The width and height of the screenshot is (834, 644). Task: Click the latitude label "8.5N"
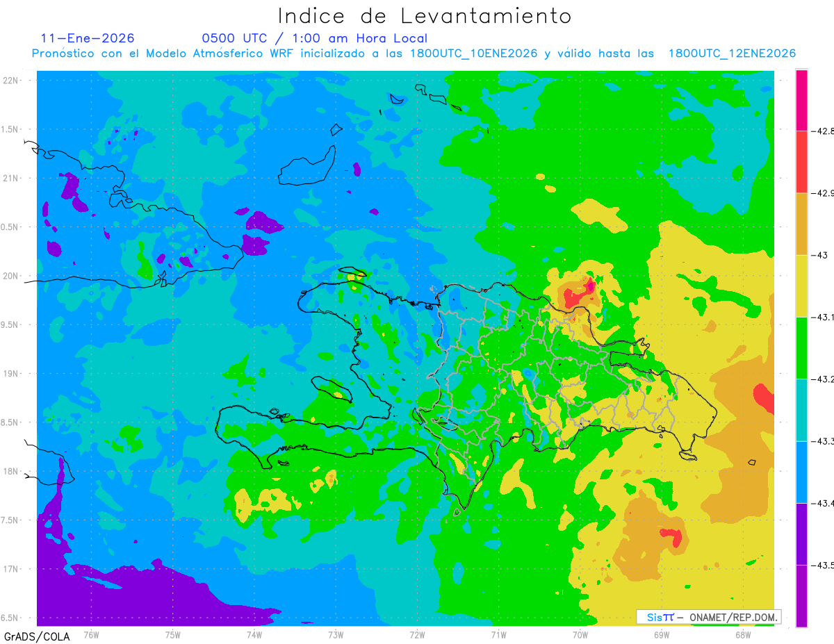pyautogui.click(x=10, y=422)
